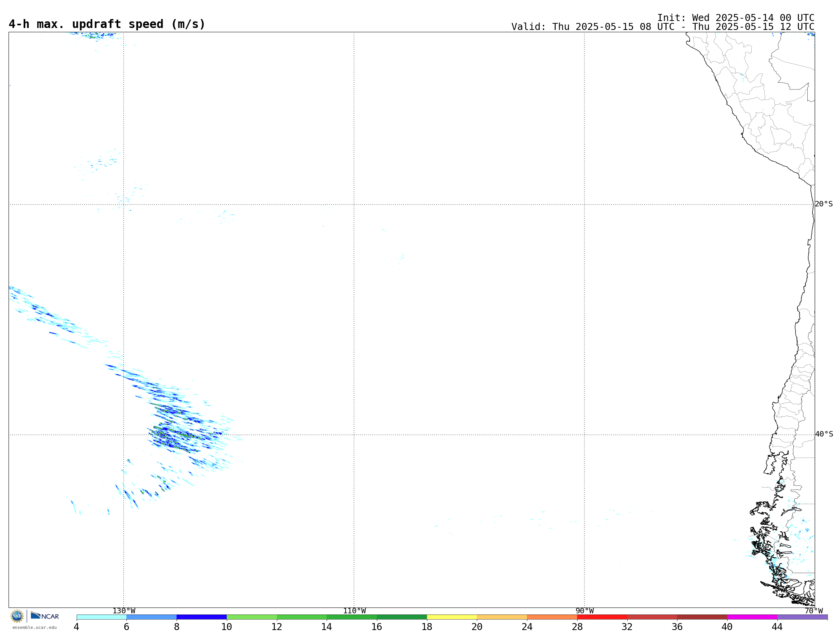Click the ensemble.ucar.edu text
Image resolution: width=840 pixels, height=632 pixels.
34,627
